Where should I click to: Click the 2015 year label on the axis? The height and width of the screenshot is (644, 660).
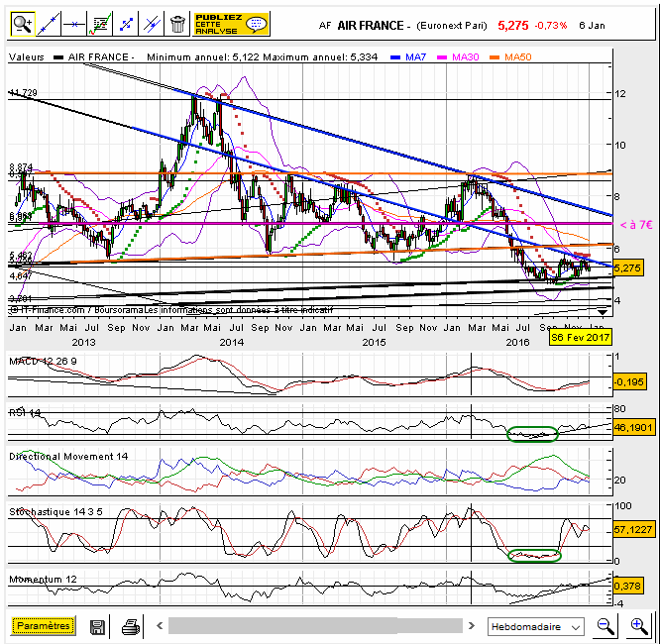click(374, 342)
